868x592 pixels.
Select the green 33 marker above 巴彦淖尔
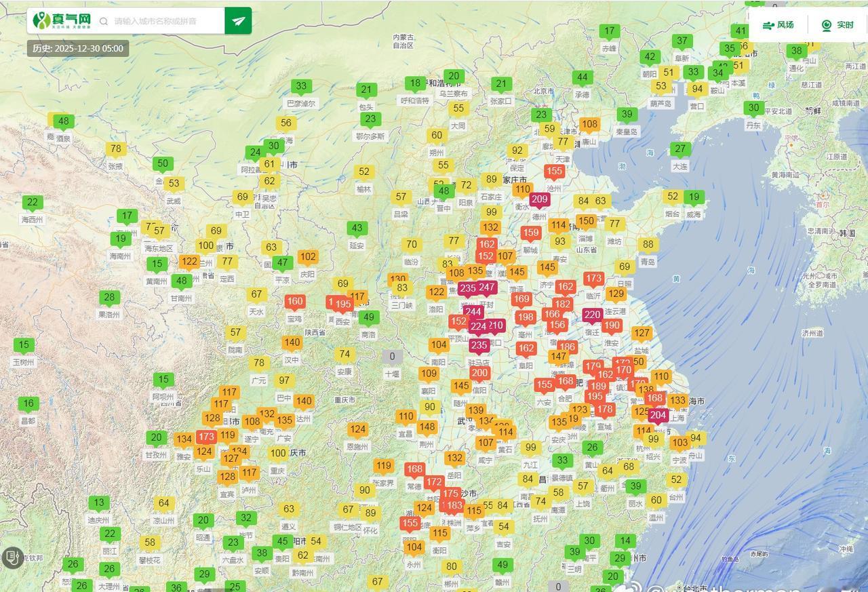pyautogui.click(x=301, y=87)
